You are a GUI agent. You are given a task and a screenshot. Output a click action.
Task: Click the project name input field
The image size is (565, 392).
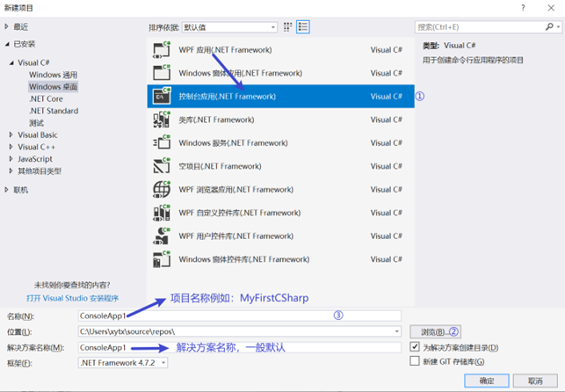240,316
